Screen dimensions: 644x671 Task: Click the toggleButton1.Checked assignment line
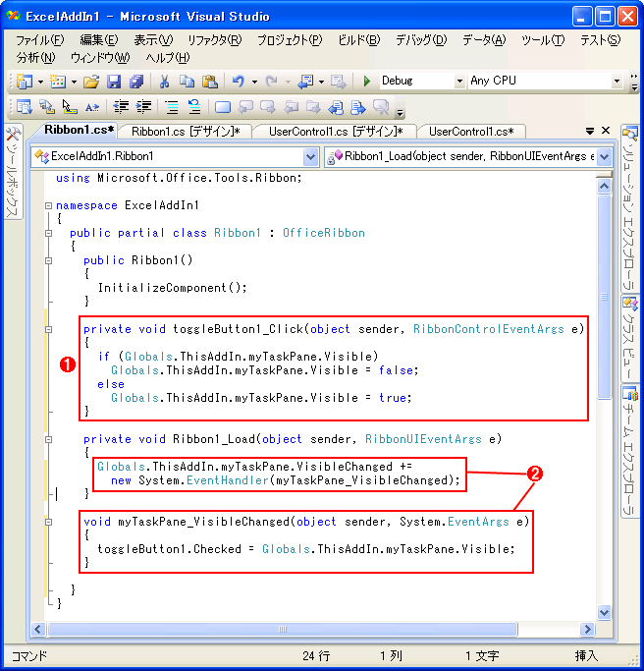(x=305, y=549)
